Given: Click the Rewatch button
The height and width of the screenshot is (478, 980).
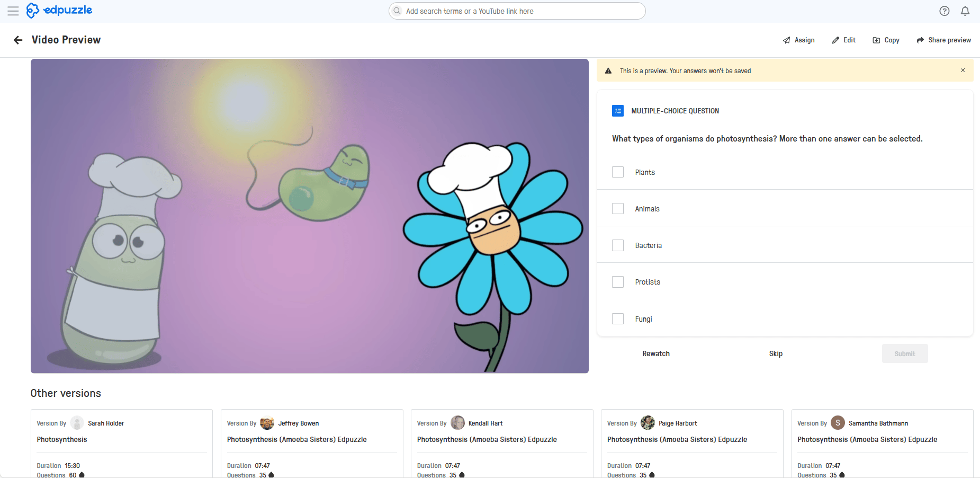Looking at the screenshot, I should (x=655, y=353).
